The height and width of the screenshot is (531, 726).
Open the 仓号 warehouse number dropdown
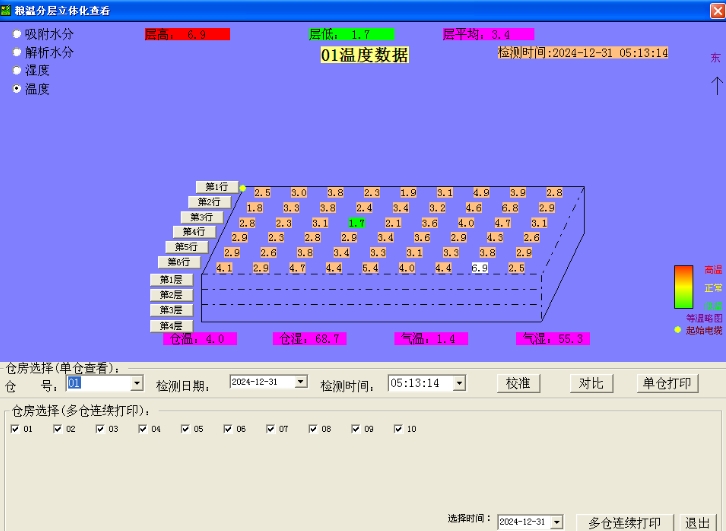137,383
